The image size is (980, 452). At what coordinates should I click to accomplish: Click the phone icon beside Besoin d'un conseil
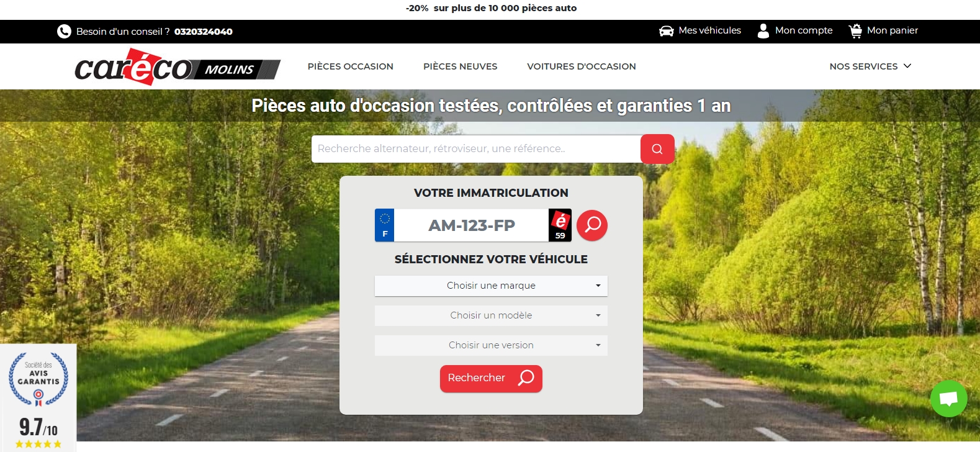tap(64, 31)
